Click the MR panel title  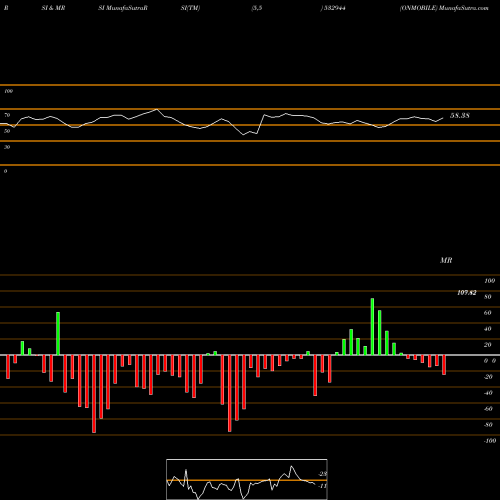(446, 260)
